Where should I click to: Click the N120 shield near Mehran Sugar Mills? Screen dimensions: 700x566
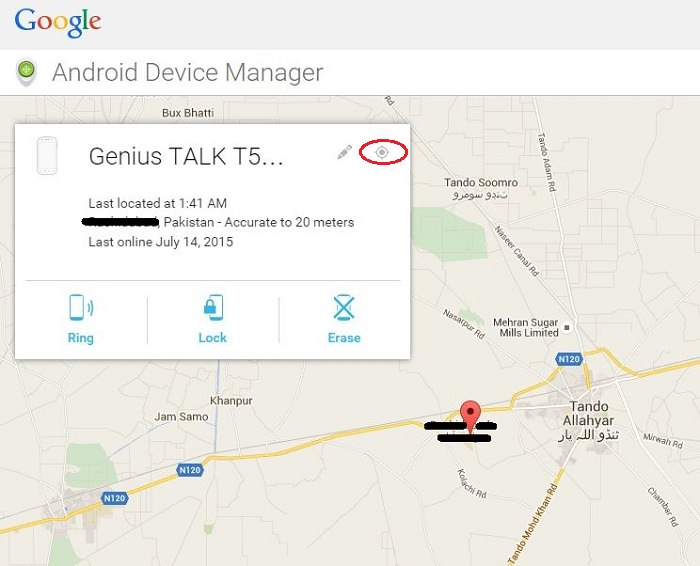click(x=569, y=359)
